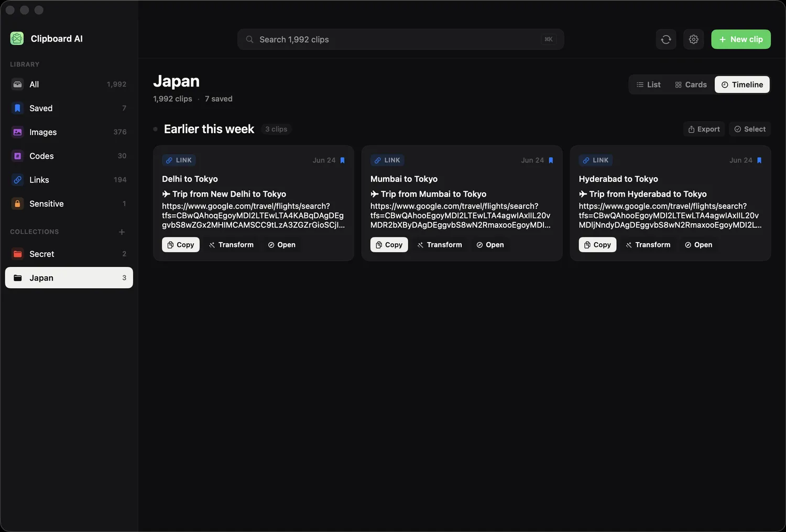
Task: Click the LINK badge on Hyderabad to Tokyo card
Action: point(596,160)
